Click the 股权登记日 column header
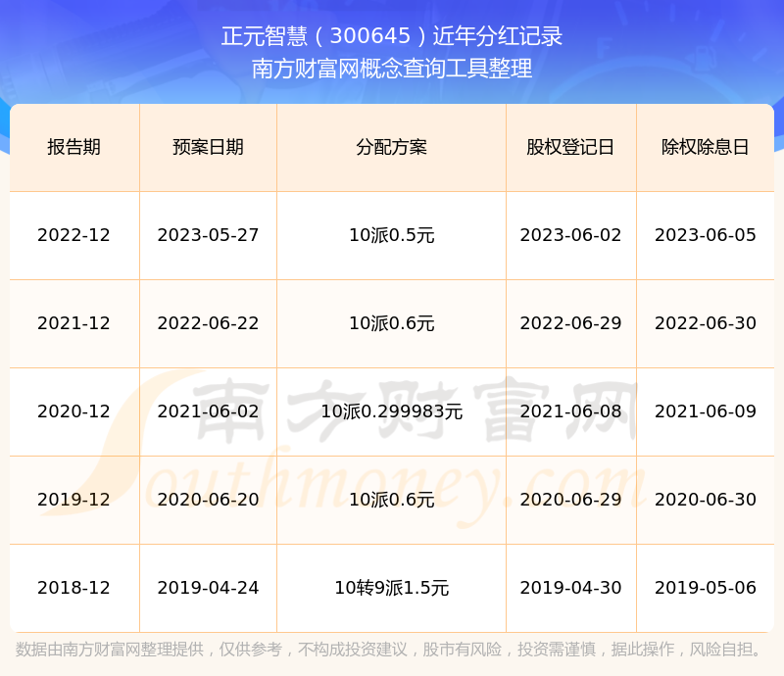 pyautogui.click(x=570, y=147)
